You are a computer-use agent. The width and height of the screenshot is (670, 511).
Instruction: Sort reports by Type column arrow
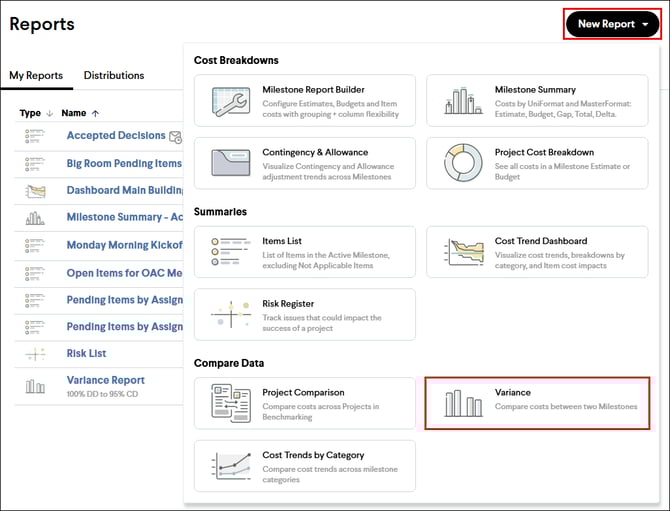click(50, 113)
